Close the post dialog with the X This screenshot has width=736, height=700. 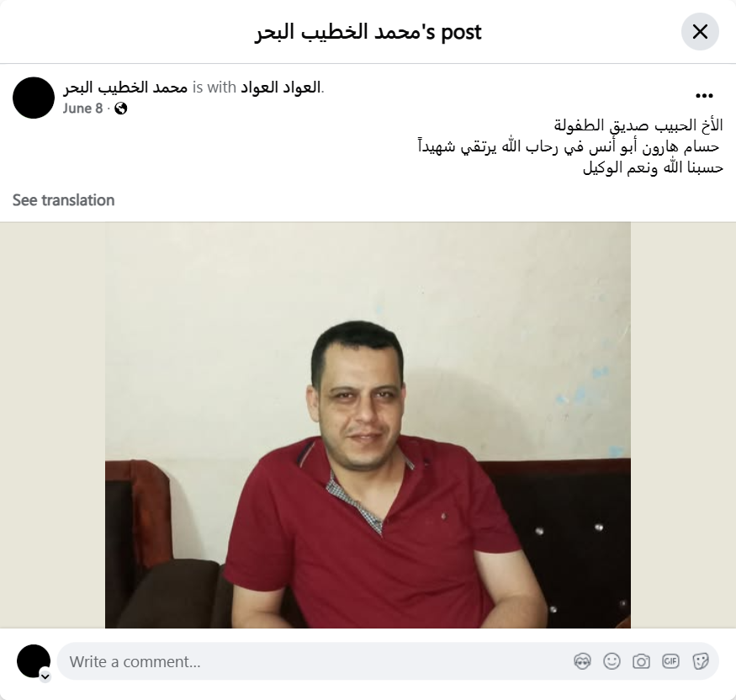[x=700, y=32]
